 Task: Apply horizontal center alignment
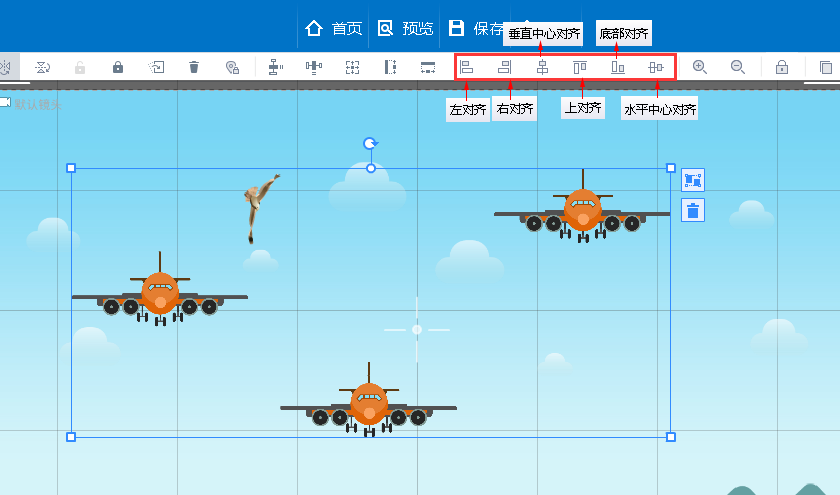point(656,67)
